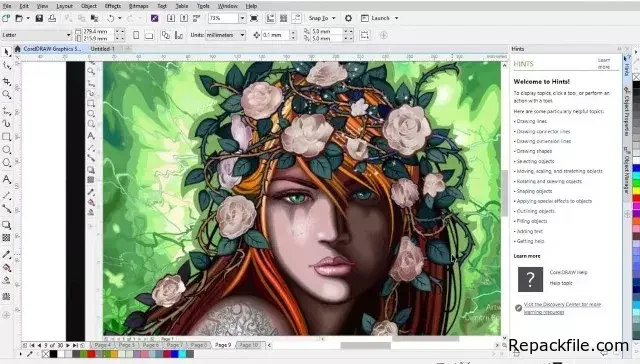
Task: Click the New document icon
Action: point(6,18)
